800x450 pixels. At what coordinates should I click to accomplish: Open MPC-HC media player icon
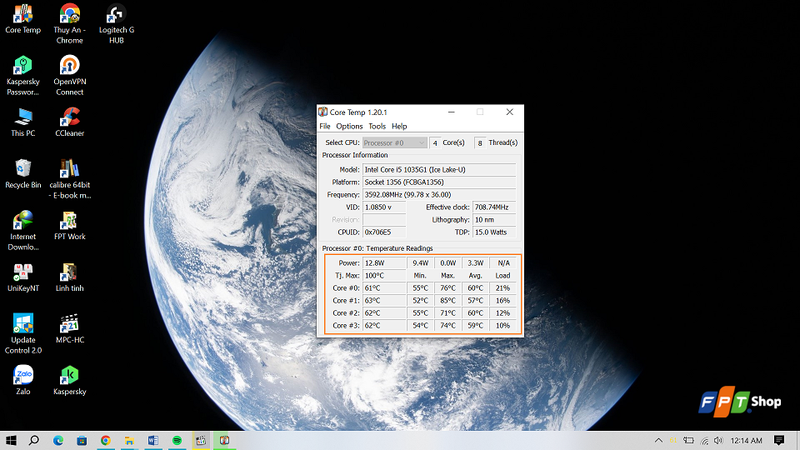(x=69, y=329)
